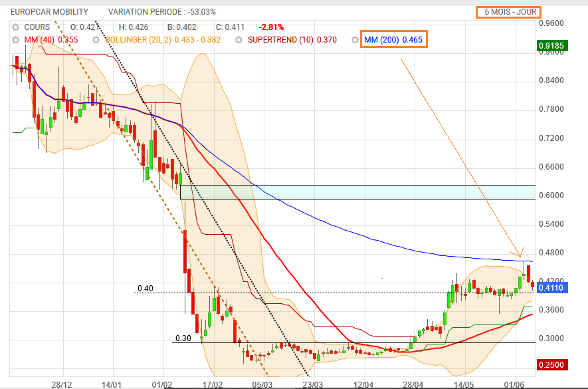
Task: Click the EUROPCAR MOBILITY chart title
Action: pos(49,12)
